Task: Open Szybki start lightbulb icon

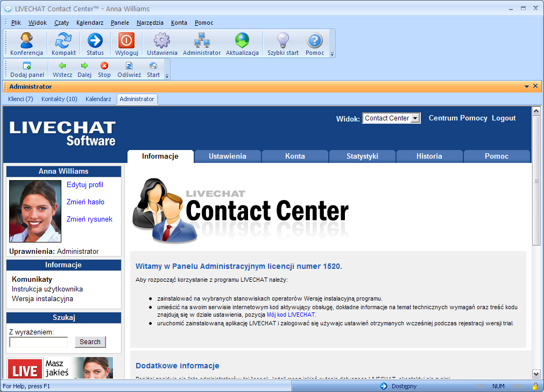Action: point(282,44)
